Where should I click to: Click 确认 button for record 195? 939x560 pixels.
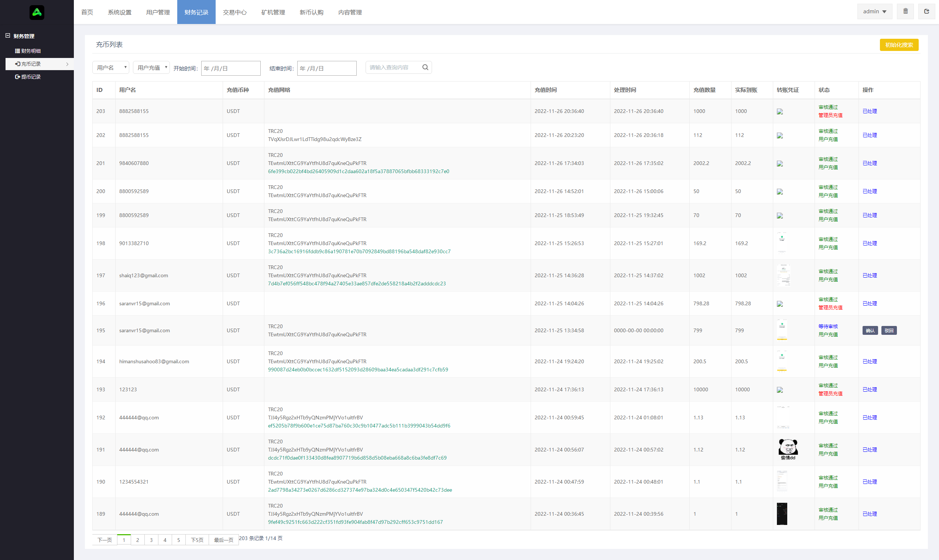870,330
